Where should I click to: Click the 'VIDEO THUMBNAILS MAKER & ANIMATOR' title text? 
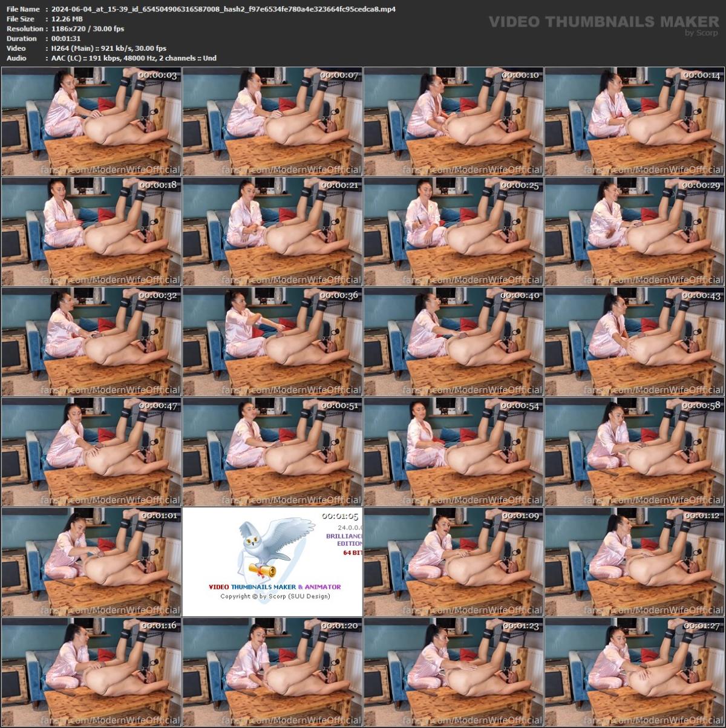pyautogui.click(x=275, y=586)
